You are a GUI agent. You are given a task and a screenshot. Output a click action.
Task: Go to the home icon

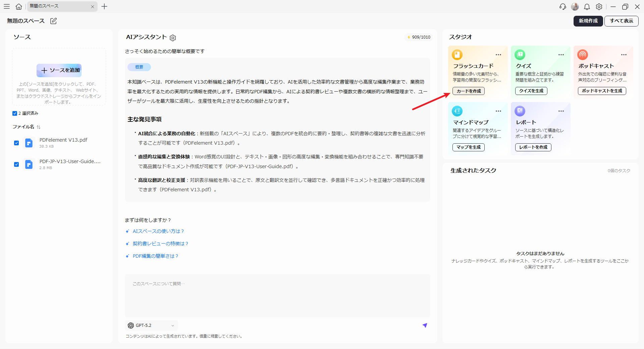[19, 6]
